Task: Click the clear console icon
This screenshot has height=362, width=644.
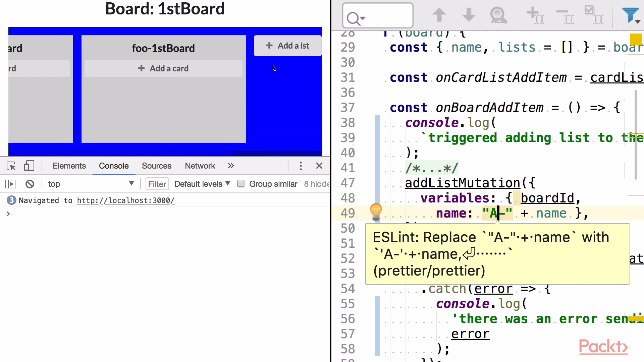Action: pos(29,184)
